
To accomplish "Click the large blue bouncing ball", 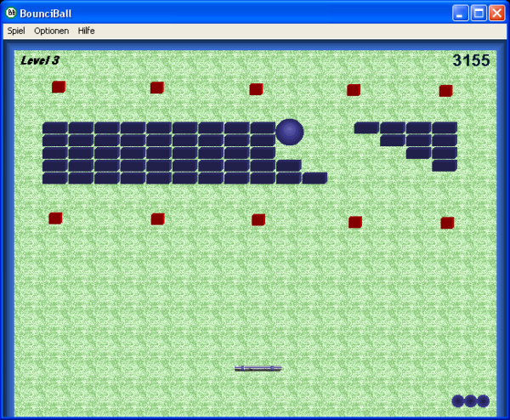I will (x=289, y=132).
